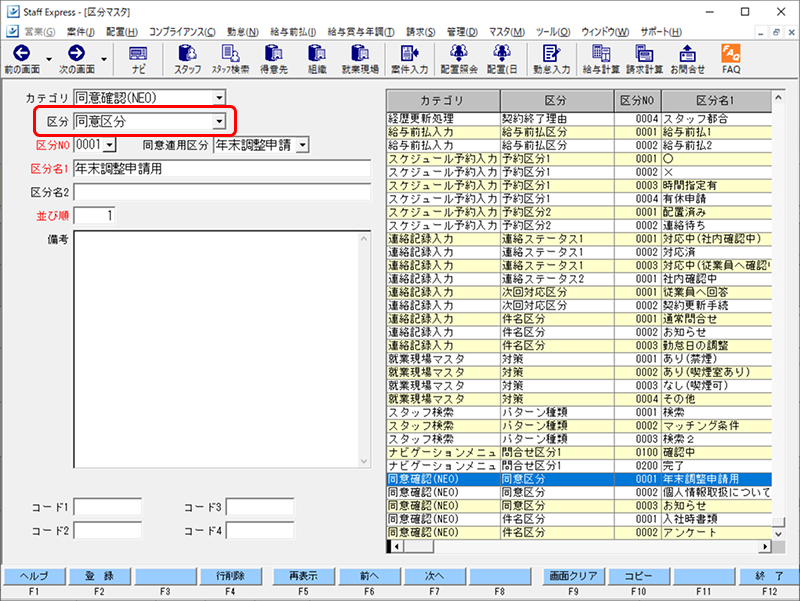Go forward with 次の画面 arrow icon

point(76,53)
